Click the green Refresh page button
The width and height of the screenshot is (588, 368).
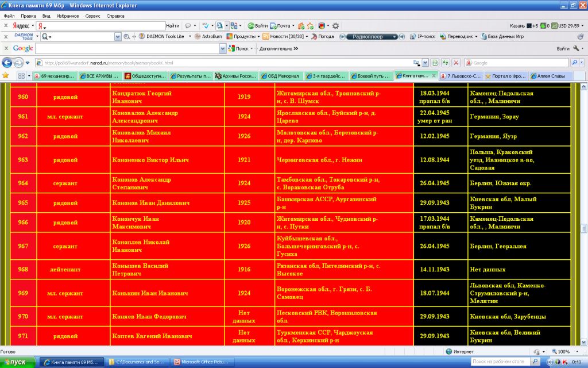click(x=445, y=62)
